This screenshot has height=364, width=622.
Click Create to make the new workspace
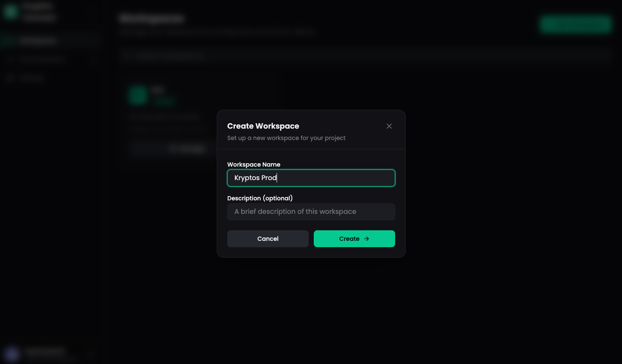(x=354, y=239)
